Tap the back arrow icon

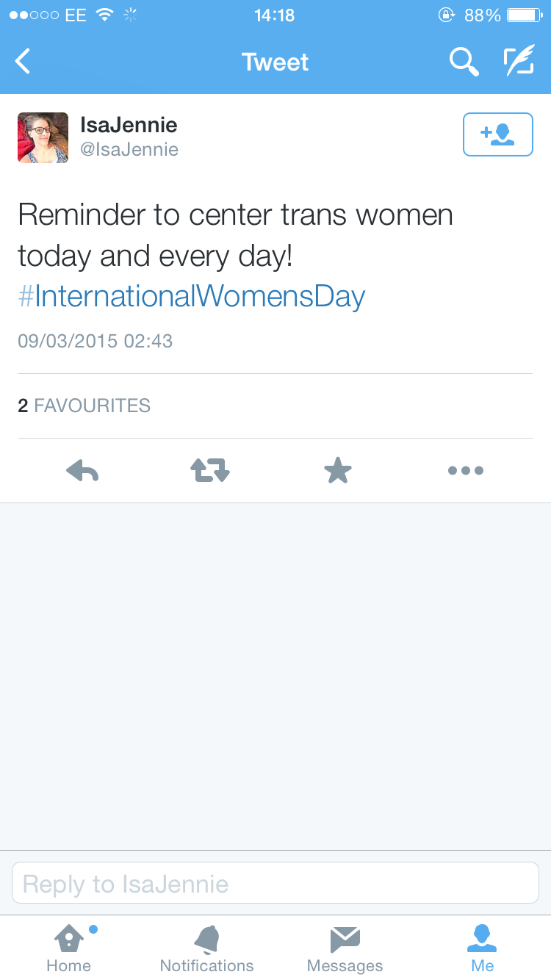point(24,62)
